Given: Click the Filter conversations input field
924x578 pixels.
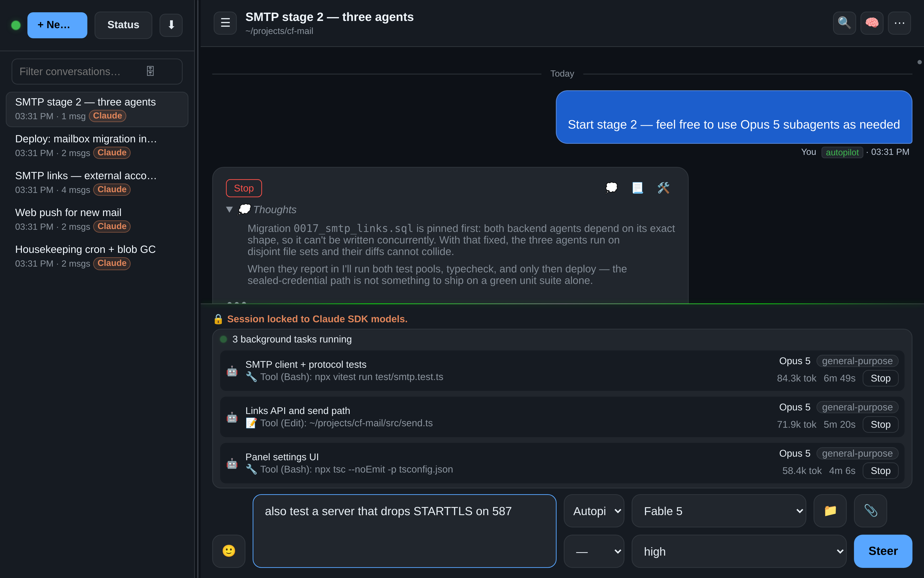Looking at the screenshot, I should tap(97, 71).
